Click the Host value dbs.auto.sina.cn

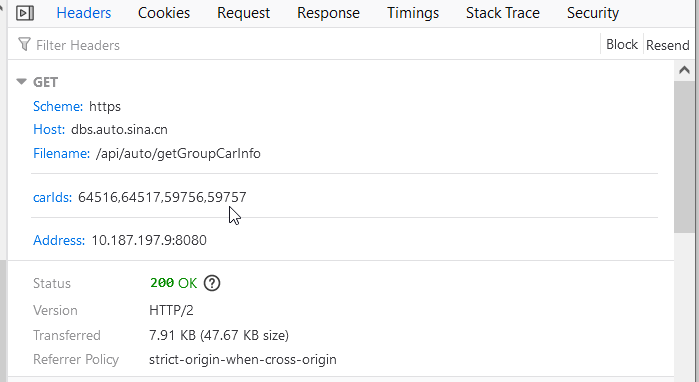[119, 130]
